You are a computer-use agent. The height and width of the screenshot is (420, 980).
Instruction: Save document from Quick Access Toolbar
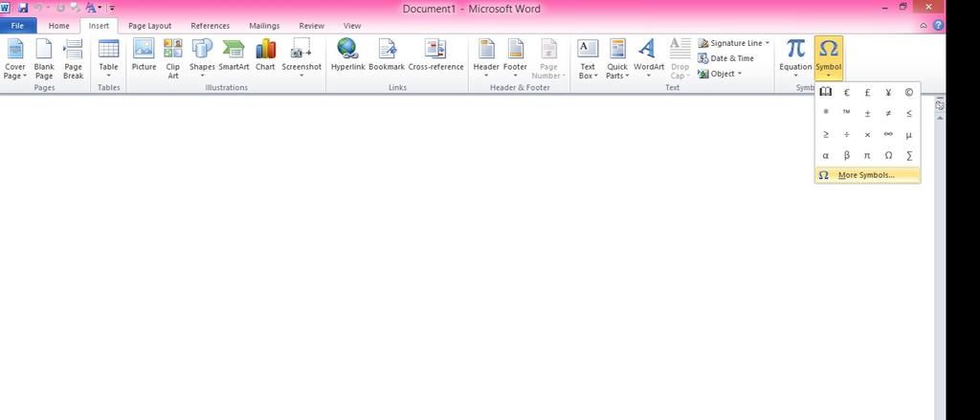[23, 8]
